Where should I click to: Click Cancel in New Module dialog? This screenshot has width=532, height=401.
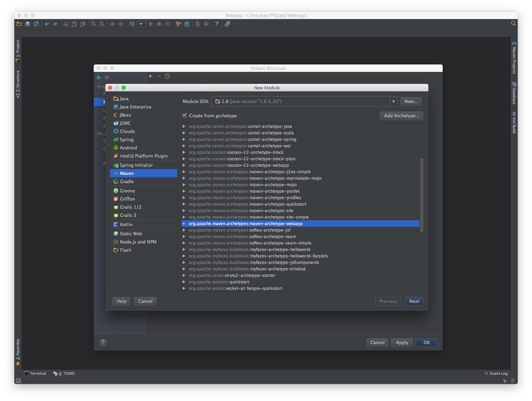145,301
